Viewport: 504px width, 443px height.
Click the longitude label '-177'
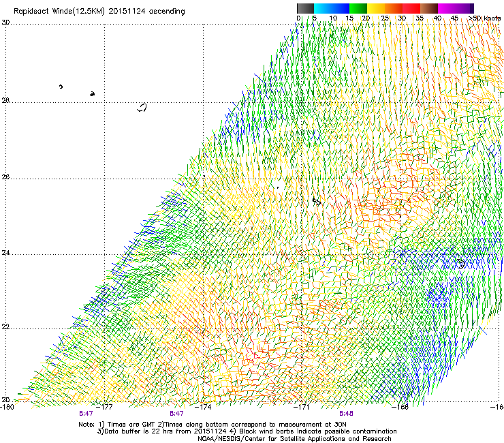(x=105, y=407)
